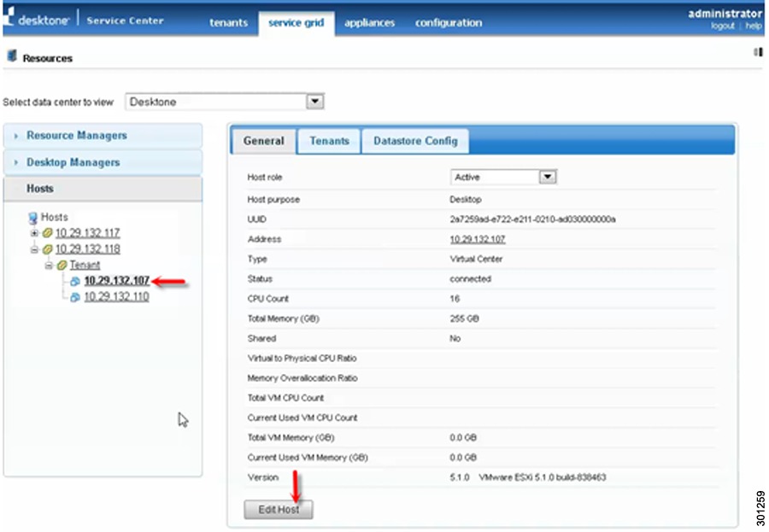Open the tenants menu

(x=228, y=22)
